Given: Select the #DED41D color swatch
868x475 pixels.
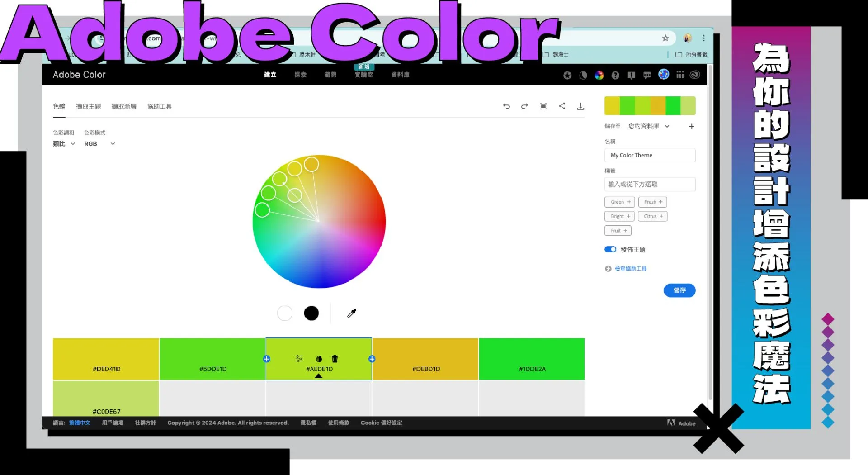Looking at the screenshot, I should pos(106,359).
